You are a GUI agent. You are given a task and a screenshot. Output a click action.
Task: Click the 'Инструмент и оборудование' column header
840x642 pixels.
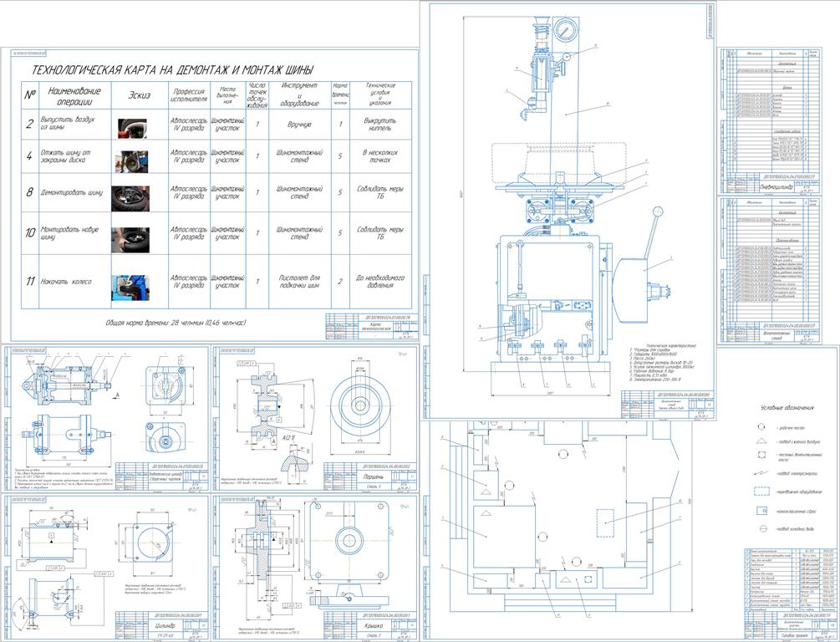click(x=299, y=94)
